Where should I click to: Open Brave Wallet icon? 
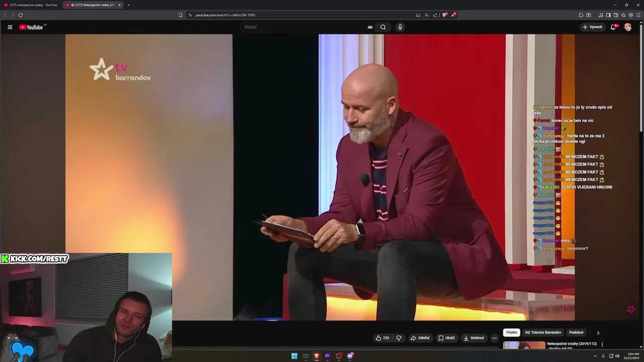(616, 15)
